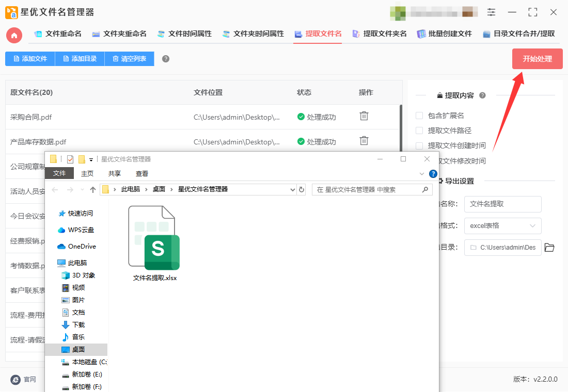
Task: Select 快速访问 in navigation pane
Action: coord(75,214)
